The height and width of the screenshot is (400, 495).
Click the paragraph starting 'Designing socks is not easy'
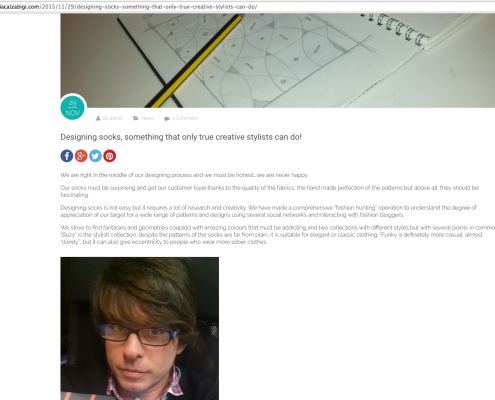pyautogui.click(x=268, y=211)
